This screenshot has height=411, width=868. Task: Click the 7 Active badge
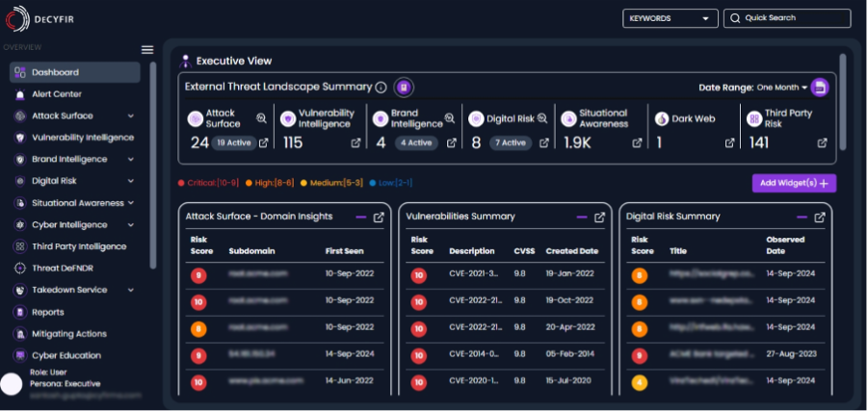click(511, 143)
